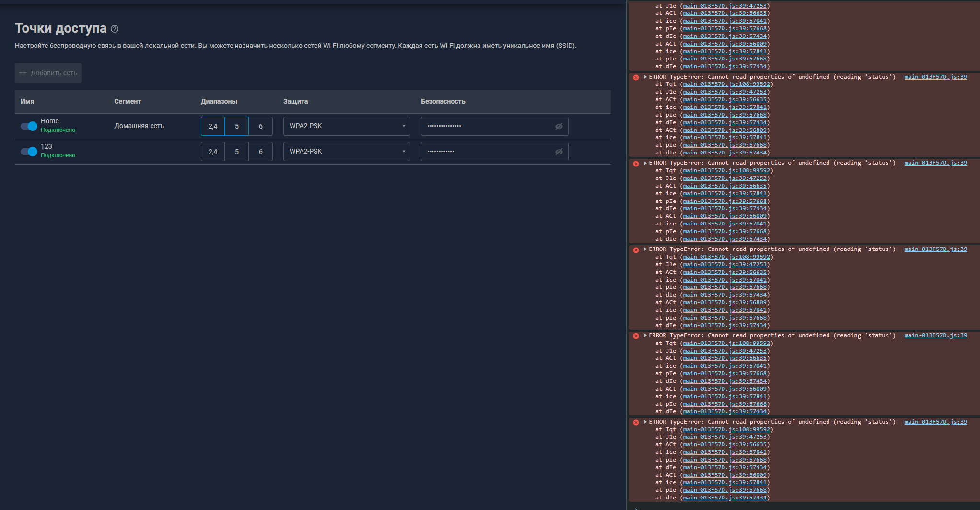Select 2,4 band for 123 network
The image size is (980, 510).
click(213, 152)
